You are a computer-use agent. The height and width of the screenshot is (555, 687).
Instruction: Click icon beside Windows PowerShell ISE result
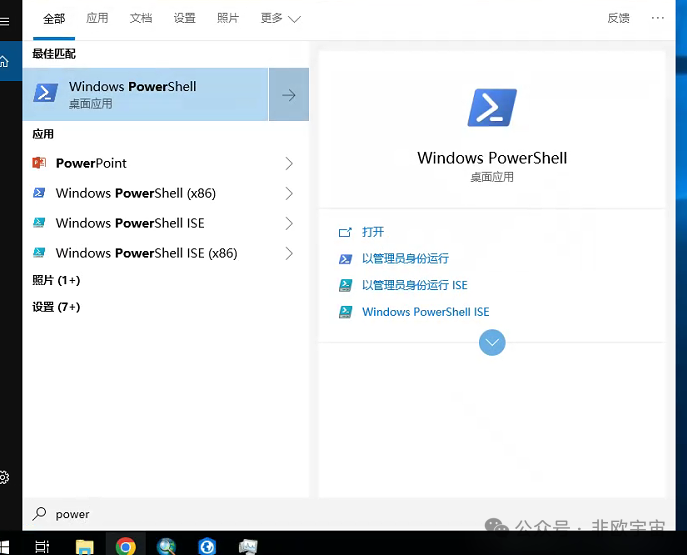(39, 223)
